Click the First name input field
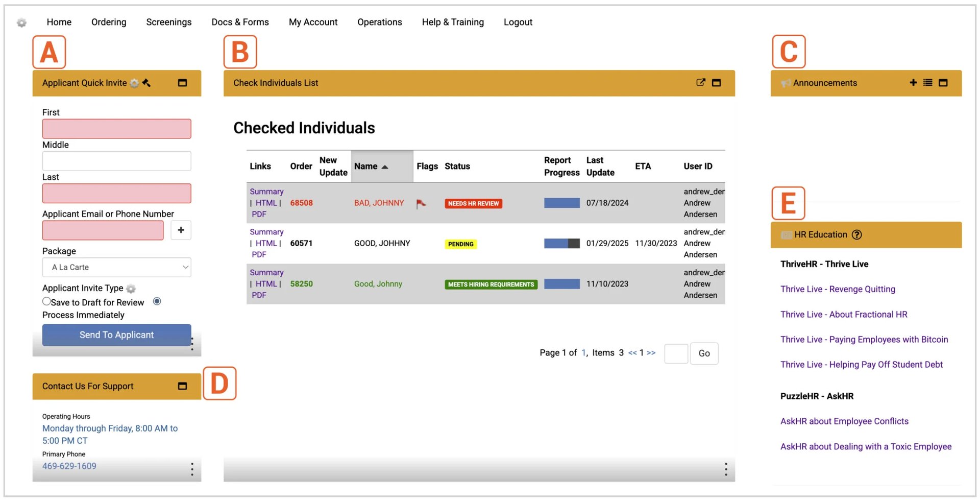 [x=117, y=129]
